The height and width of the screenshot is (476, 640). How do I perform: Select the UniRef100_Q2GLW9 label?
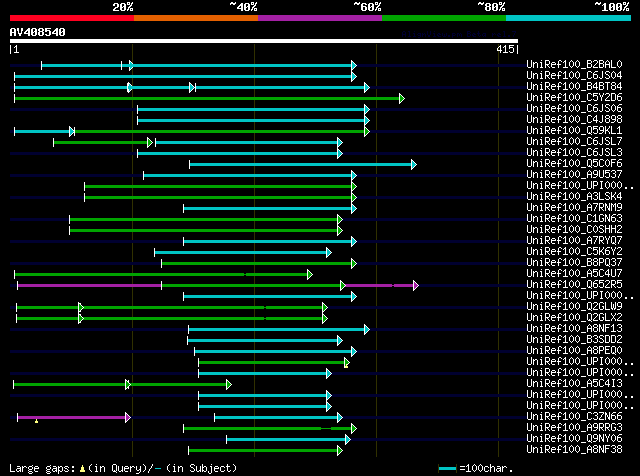[574, 307]
